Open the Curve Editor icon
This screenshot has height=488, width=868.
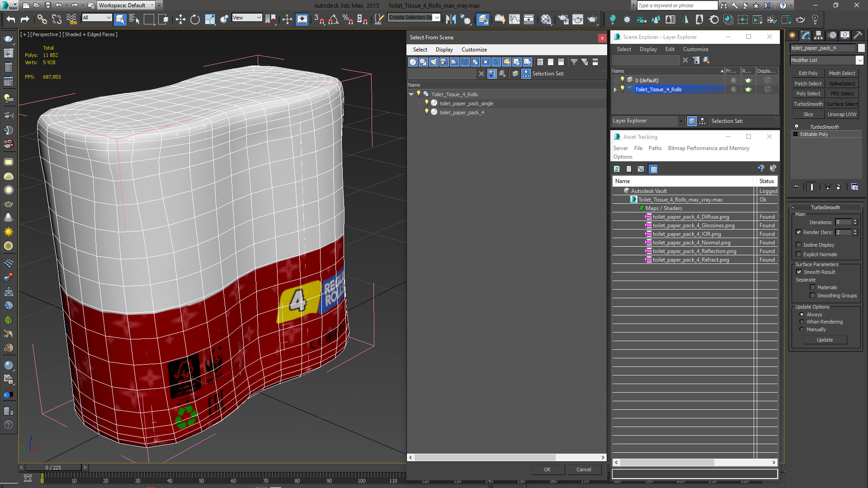(514, 19)
